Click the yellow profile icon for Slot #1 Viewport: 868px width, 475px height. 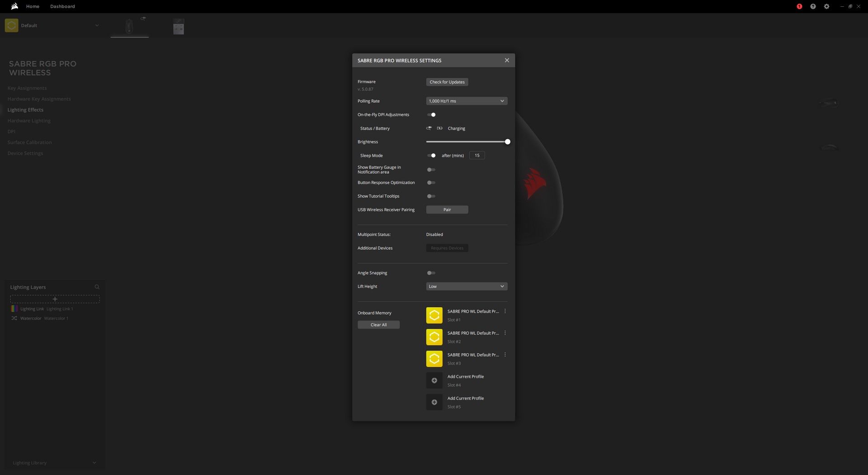pos(434,315)
